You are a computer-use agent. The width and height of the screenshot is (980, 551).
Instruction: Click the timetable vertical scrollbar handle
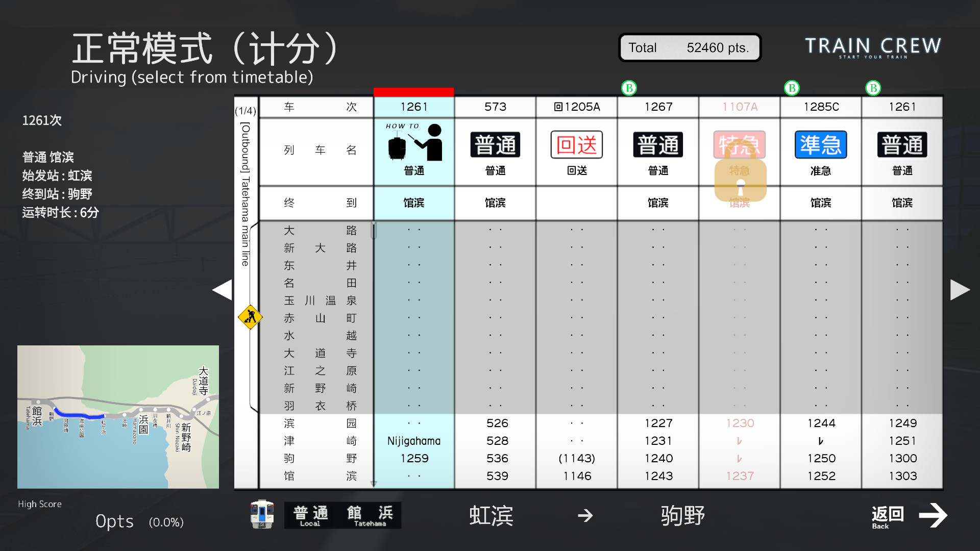(374, 231)
